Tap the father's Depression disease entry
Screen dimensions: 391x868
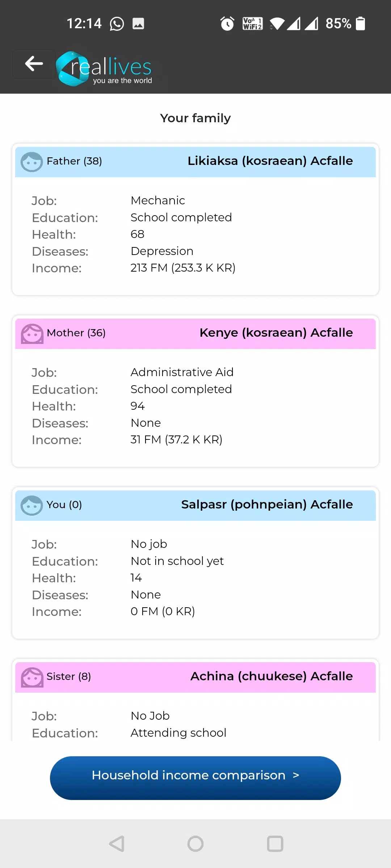[x=162, y=251]
